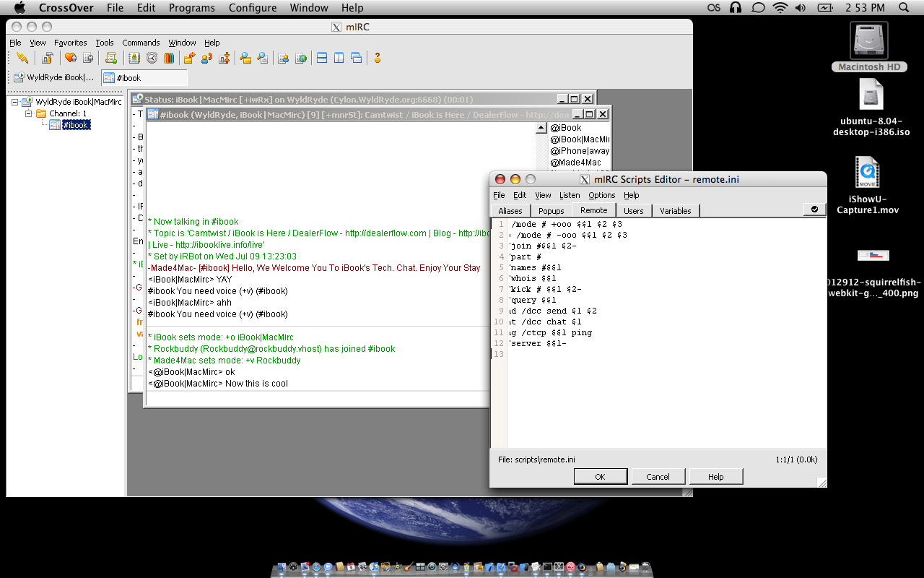The width and height of the screenshot is (924, 578).
Task: Select @iBook|MacMirc in nickname list
Action: [x=580, y=139]
